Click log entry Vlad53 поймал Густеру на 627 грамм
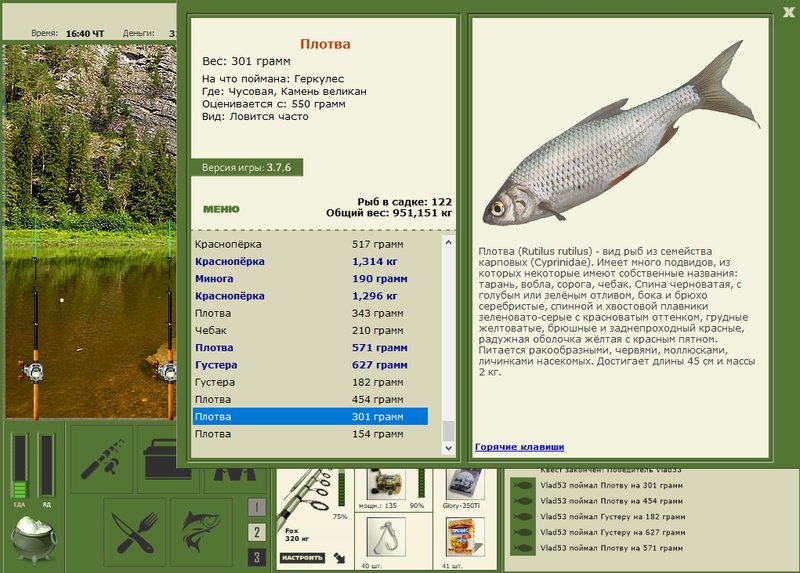 (x=611, y=533)
